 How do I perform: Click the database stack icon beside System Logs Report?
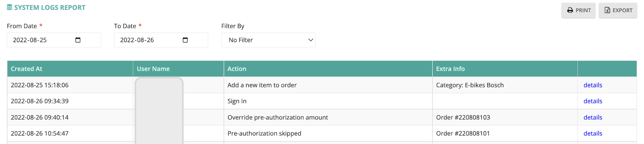10,7
